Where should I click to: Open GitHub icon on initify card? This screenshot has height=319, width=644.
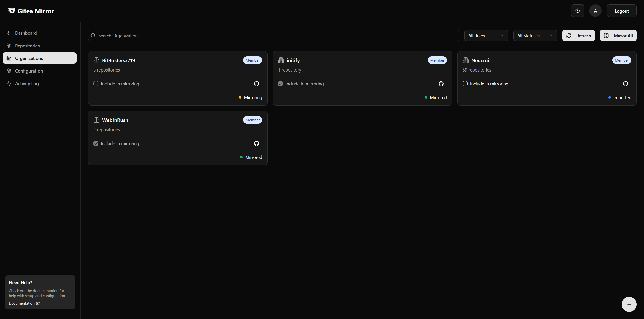441,84
